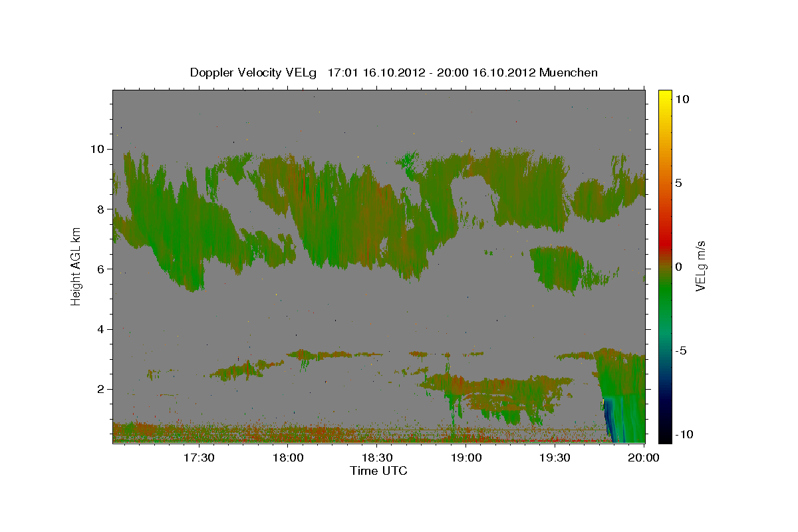Click the 19:00 time tick label
This screenshot has width=798, height=532.
467,458
